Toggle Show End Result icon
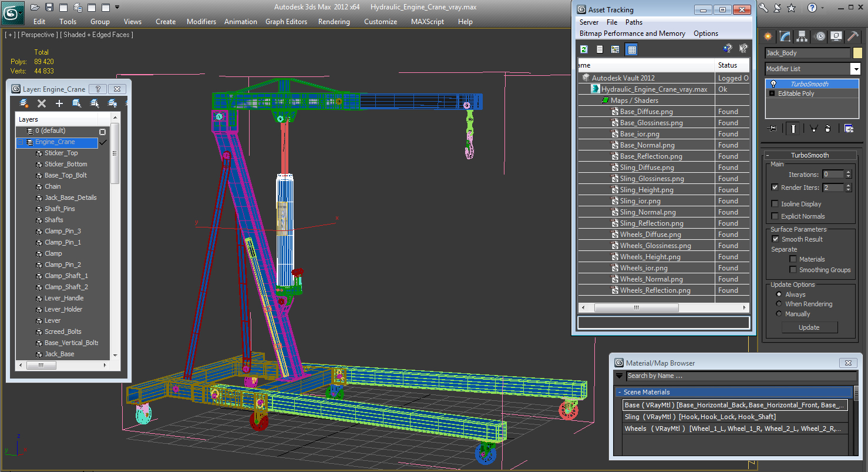 click(x=793, y=128)
